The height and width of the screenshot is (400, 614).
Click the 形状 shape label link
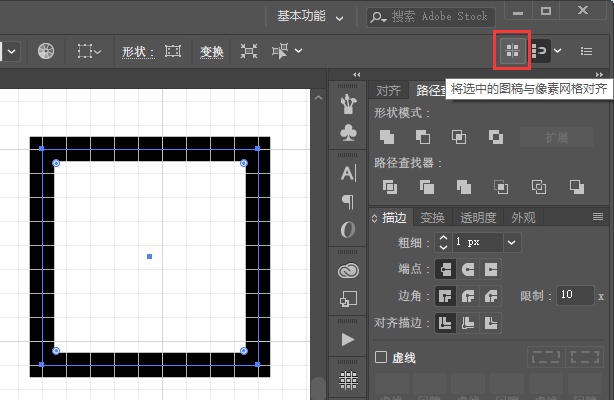click(138, 52)
